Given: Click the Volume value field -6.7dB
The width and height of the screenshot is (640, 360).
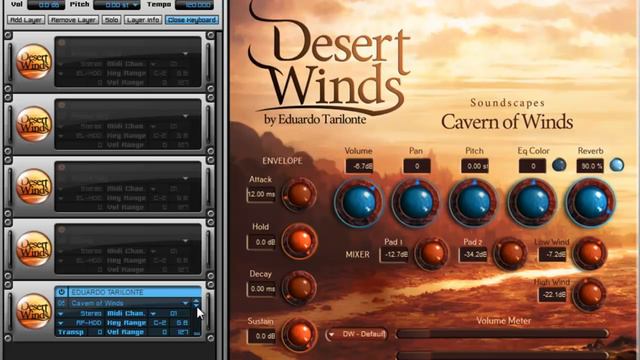Looking at the screenshot, I should click(x=359, y=166).
